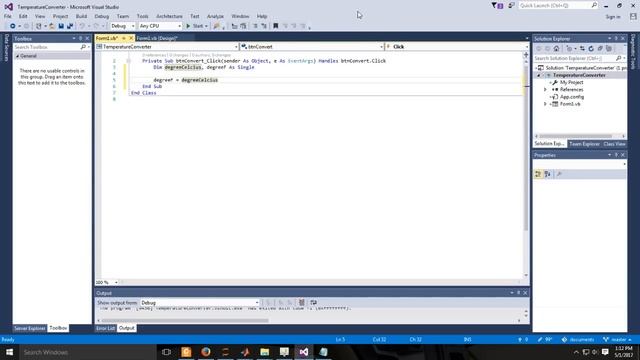Switch to the Team Explorer tab
Viewport: 640px width, 360px height.
tap(584, 144)
